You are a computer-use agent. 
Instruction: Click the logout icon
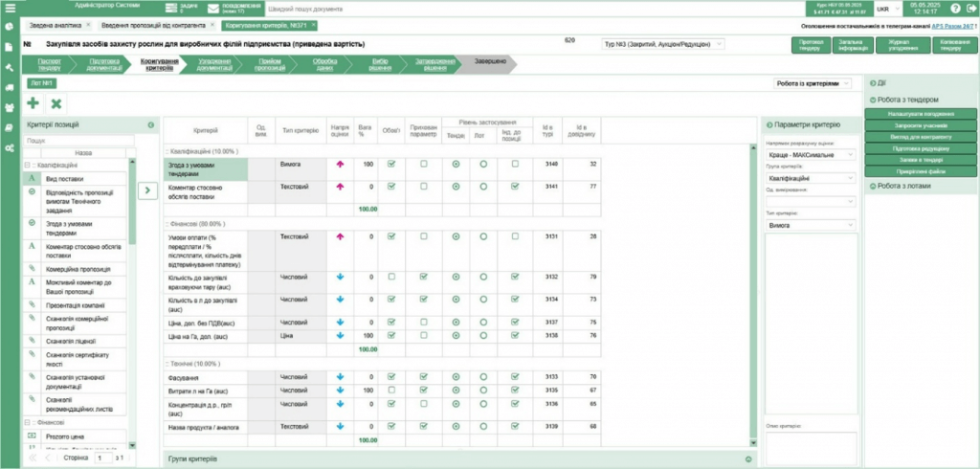970,9
